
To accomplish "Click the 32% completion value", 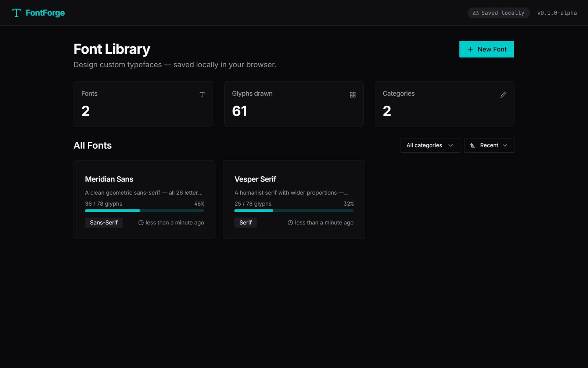I will (349, 204).
